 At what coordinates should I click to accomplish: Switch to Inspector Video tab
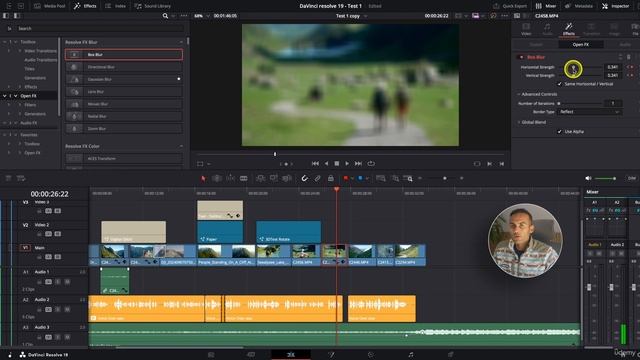[526, 29]
